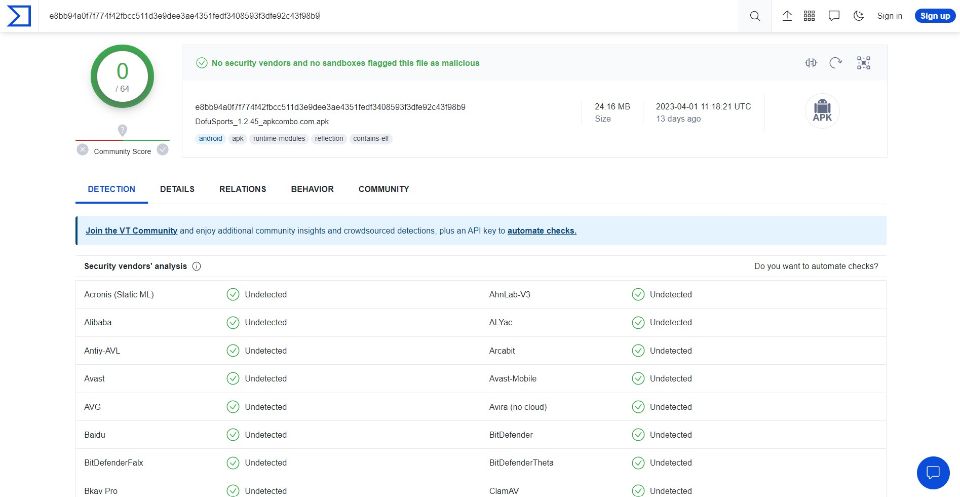The height and width of the screenshot is (497, 960).
Task: Open the relations graph icon
Action: pos(863,62)
